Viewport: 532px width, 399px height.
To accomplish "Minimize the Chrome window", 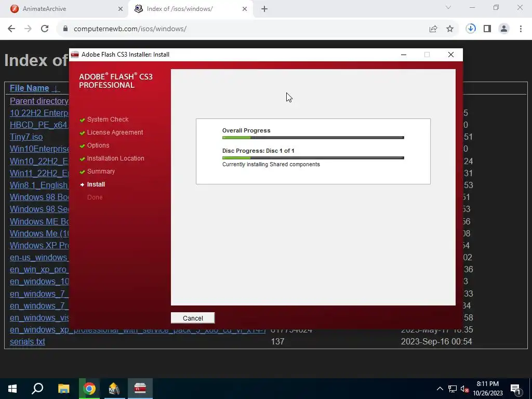I will click(472, 7).
